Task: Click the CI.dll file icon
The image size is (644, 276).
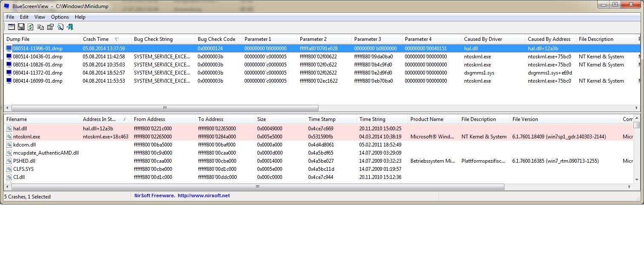Action: [9, 177]
